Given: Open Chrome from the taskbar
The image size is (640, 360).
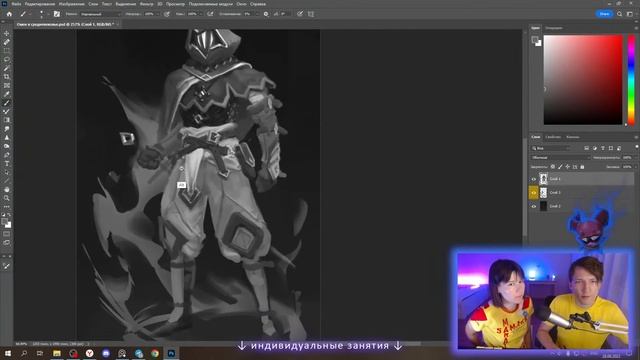Looking at the screenshot, I should (x=155, y=353).
